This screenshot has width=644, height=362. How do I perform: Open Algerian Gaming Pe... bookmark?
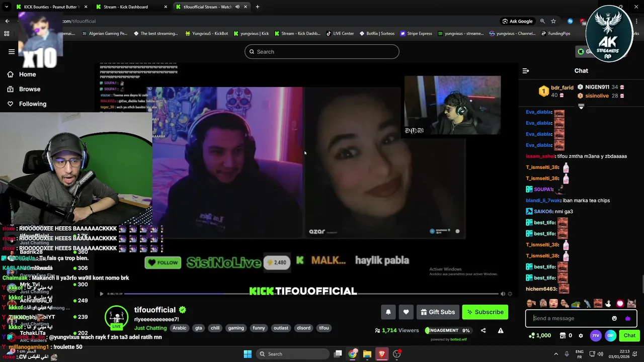pos(104,34)
